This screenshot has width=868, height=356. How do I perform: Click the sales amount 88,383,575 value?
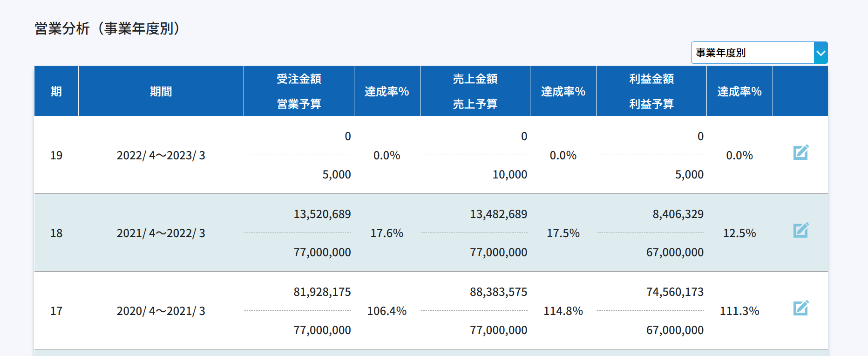pyautogui.click(x=498, y=292)
